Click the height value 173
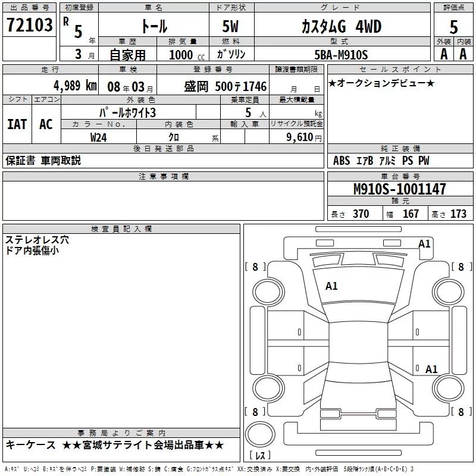This screenshot has width=476, height=476. tap(458, 214)
